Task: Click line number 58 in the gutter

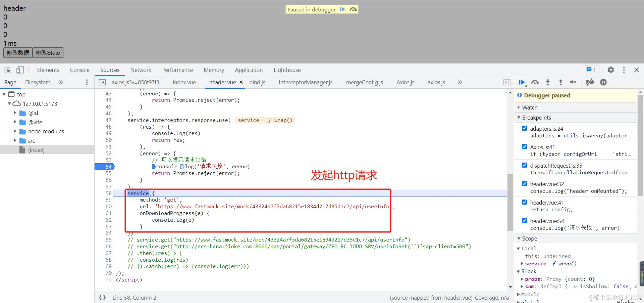Action: pos(108,193)
